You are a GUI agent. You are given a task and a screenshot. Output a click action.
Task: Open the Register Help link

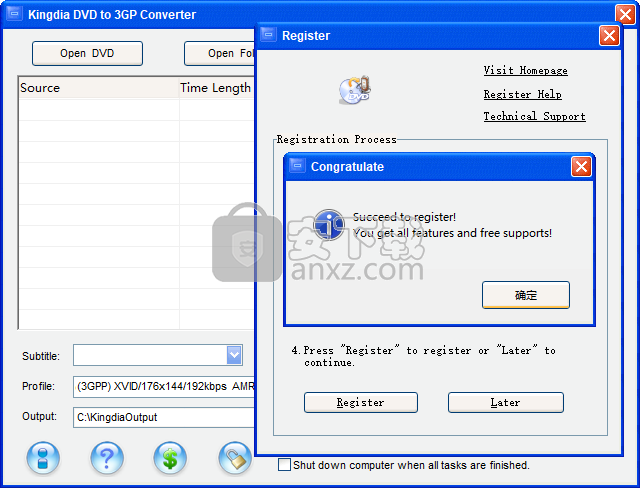(522, 94)
